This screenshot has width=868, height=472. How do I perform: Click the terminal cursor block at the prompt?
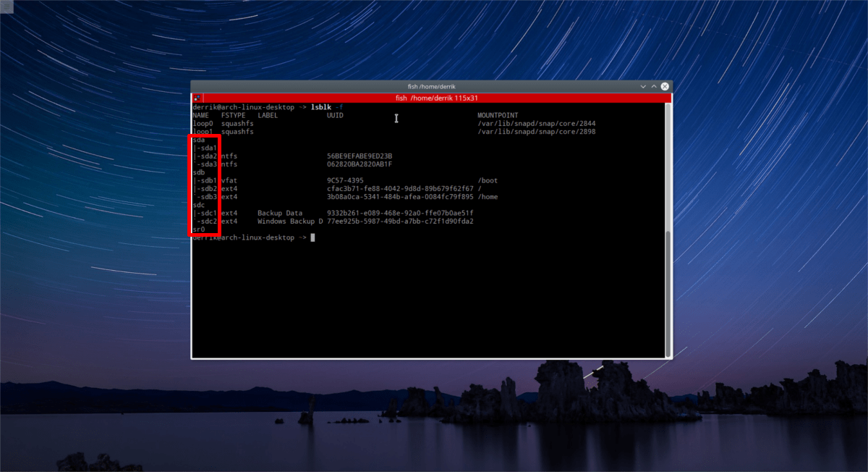click(x=312, y=237)
